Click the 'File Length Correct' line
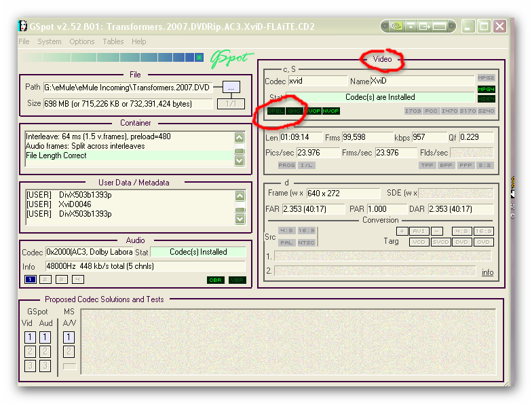The width and height of the screenshot is (532, 404). pyautogui.click(x=56, y=155)
